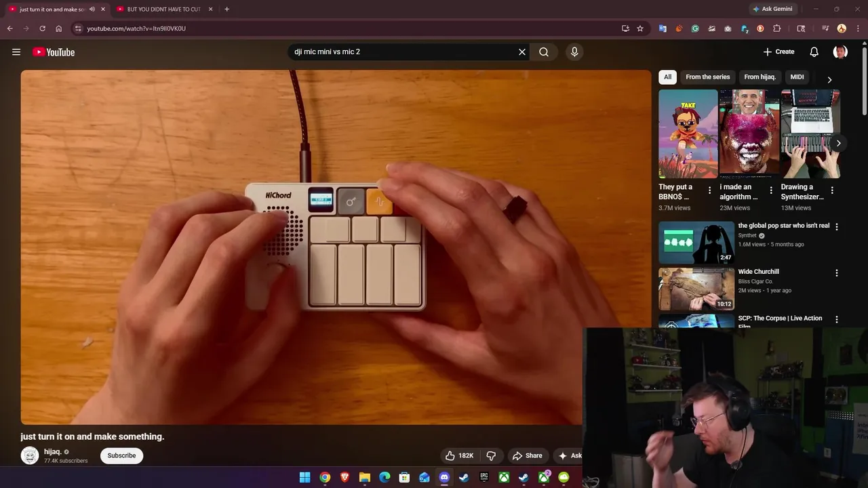Open options for 'the global pop star' video

[836, 227]
